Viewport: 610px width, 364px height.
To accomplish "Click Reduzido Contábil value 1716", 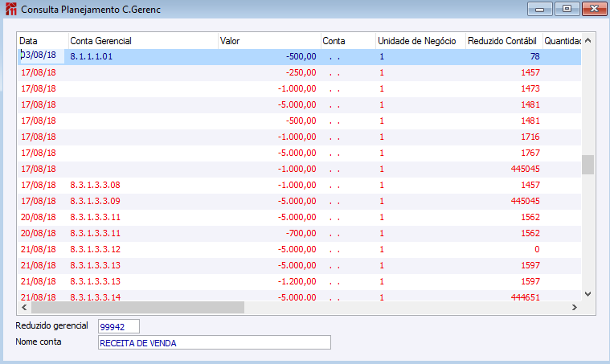I will pyautogui.click(x=530, y=137).
